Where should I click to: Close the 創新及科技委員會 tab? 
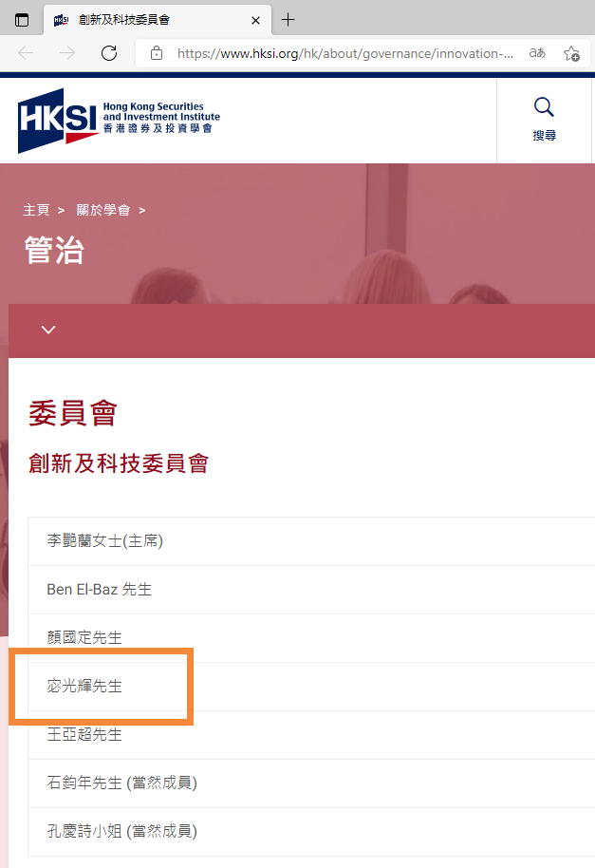tap(255, 21)
